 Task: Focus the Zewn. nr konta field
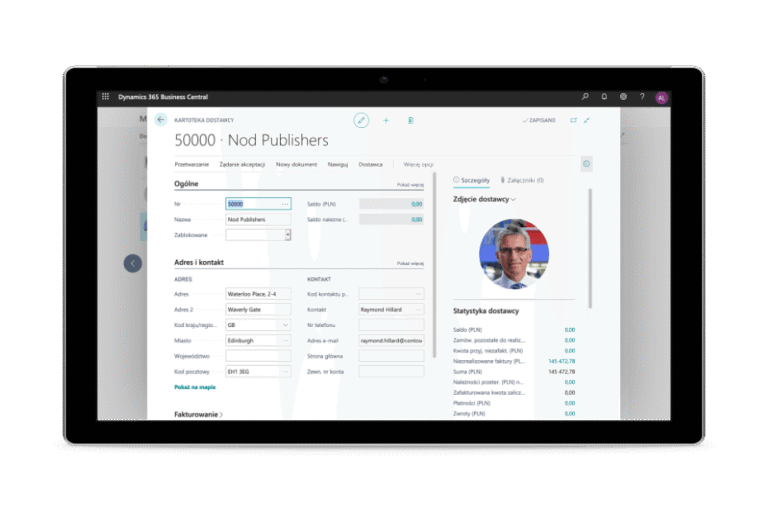[x=391, y=372]
